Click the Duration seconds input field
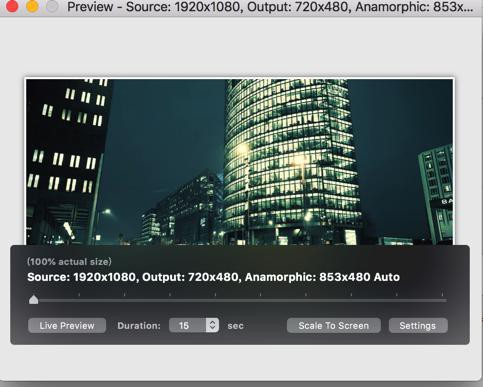The image size is (483, 387). point(188,325)
